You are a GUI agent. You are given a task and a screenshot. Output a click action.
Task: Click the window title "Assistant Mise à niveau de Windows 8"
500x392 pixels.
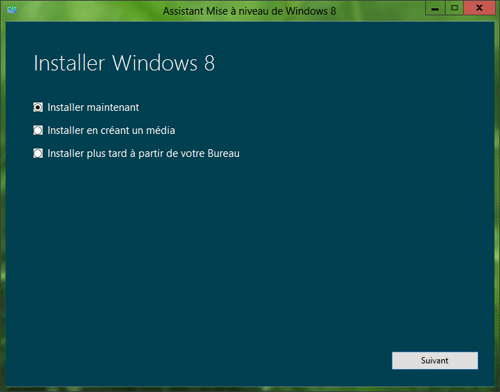(x=249, y=11)
